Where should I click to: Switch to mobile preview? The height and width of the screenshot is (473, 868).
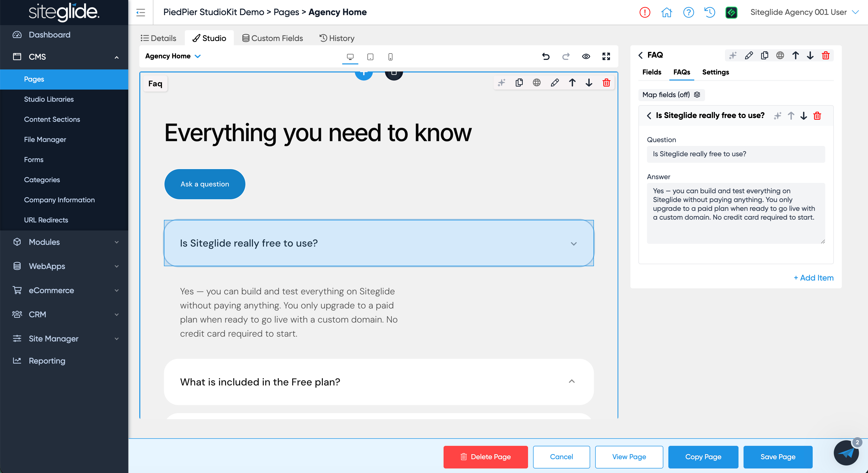coord(390,57)
